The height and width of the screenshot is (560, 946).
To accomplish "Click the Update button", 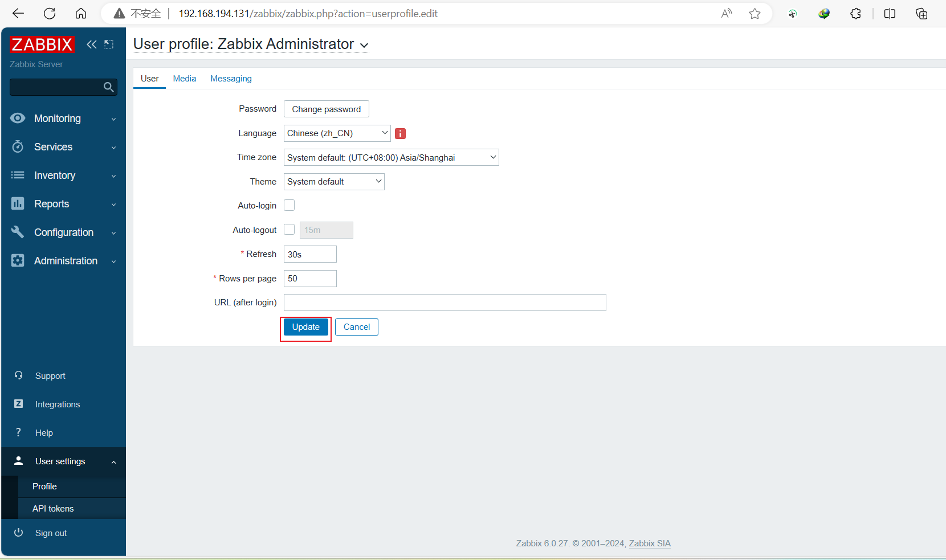I will [x=306, y=327].
